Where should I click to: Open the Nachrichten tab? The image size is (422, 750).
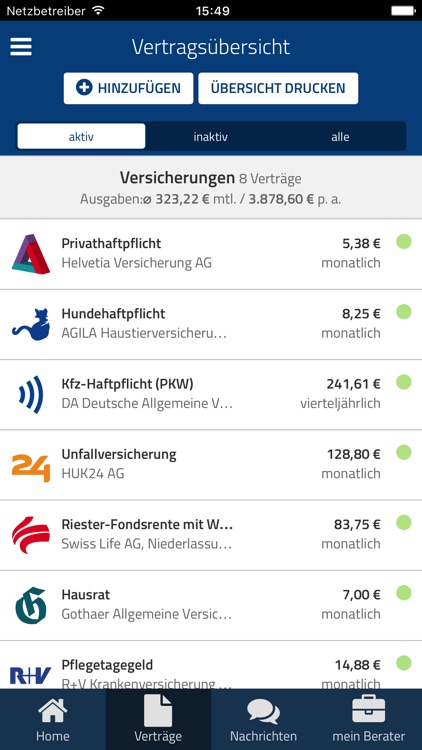263,719
